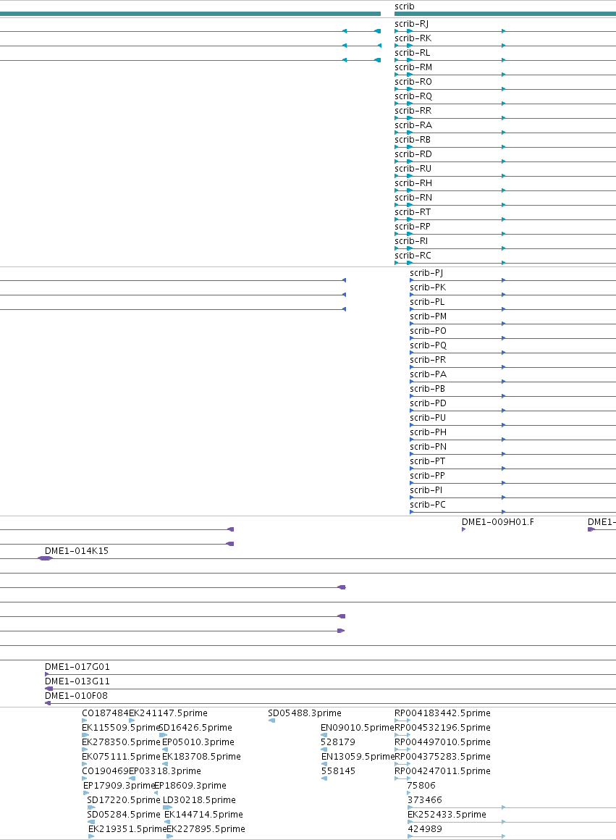The image size is (616, 840).
Task: Select the 528179 feature label
Action: (338, 742)
